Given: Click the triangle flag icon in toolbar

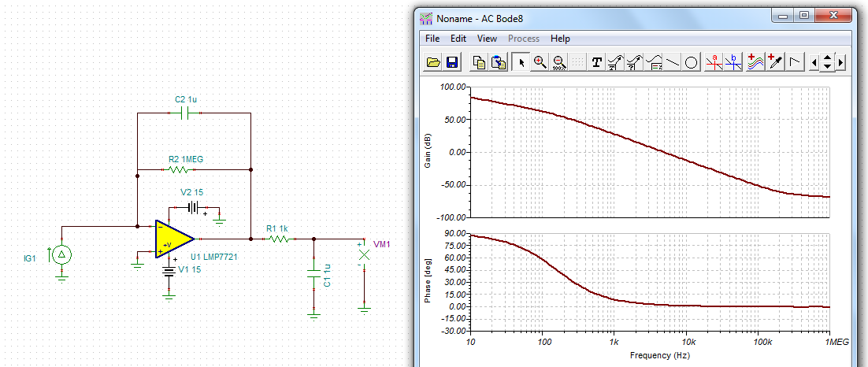Looking at the screenshot, I should point(795,62).
